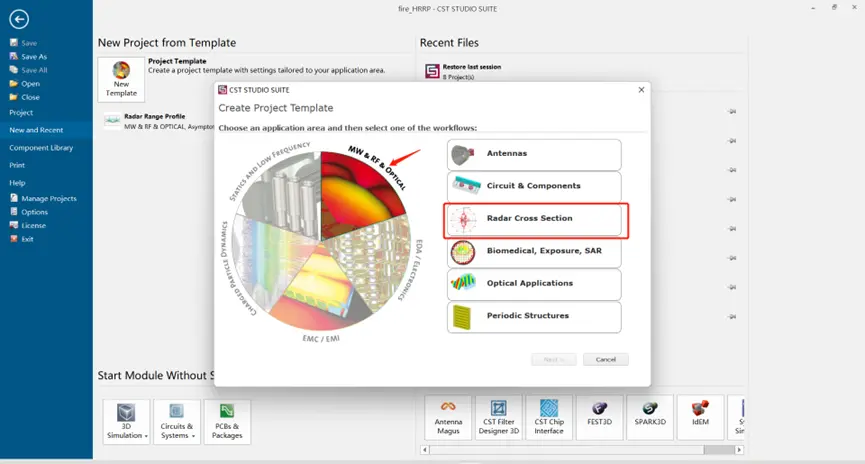Image resolution: width=865 pixels, height=464 pixels.
Task: Click the Antennas horn icon
Action: pos(462,155)
